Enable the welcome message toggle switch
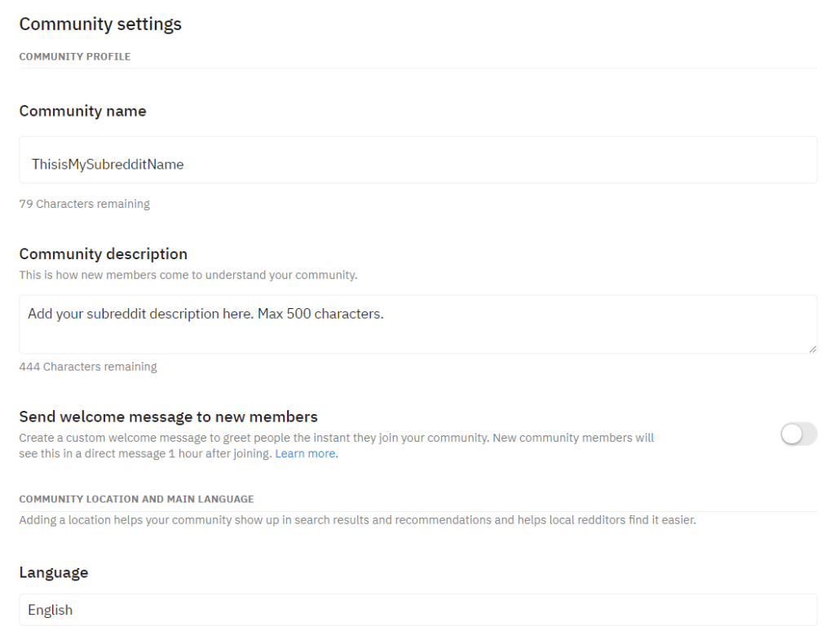 pyautogui.click(x=798, y=435)
